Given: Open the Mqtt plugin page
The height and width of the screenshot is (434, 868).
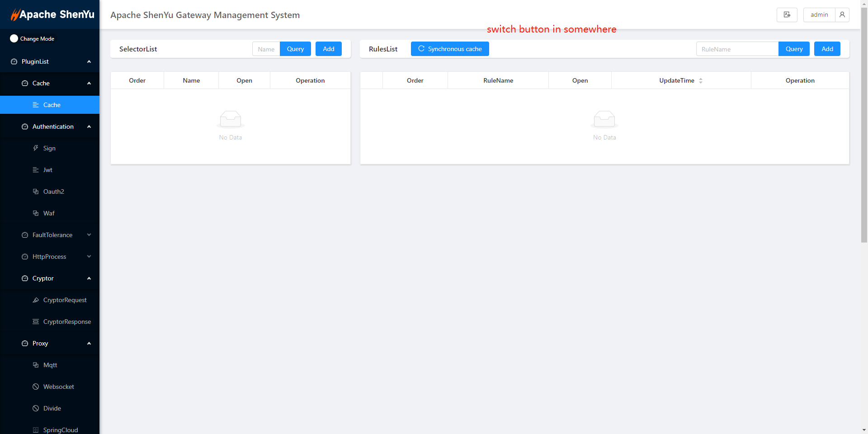Looking at the screenshot, I should point(50,365).
